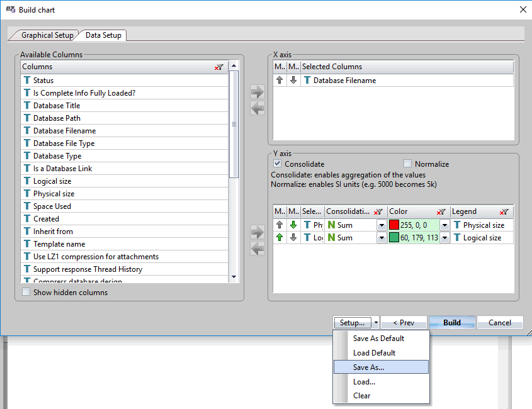Screen dimensions: 532x409
Task: Move Physical size row down with green arrow
Action: [x=293, y=225]
